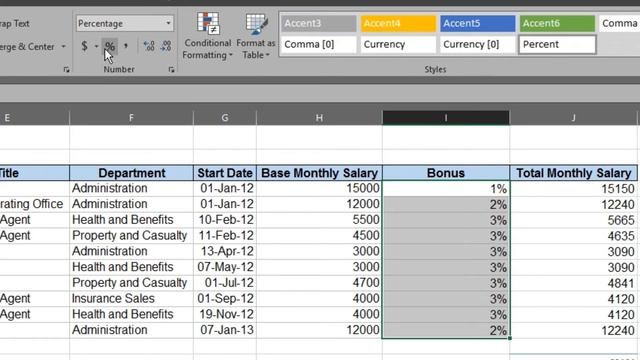Open Alignment group dialog launcher
The image size is (640, 360).
[67, 70]
